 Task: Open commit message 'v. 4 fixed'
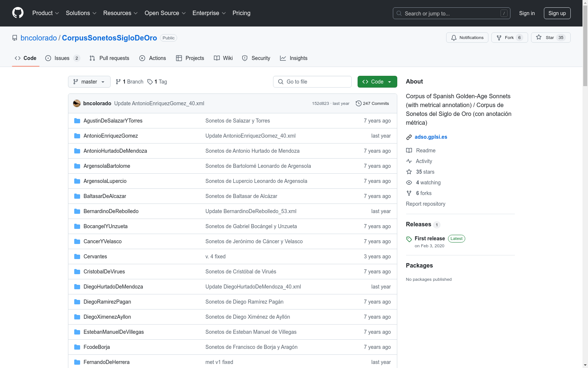click(x=216, y=256)
